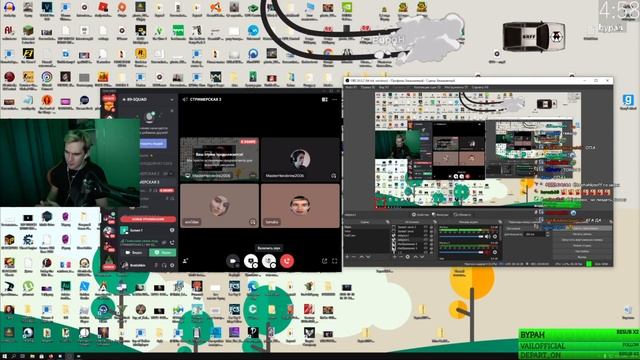The height and width of the screenshot is (360, 640).
Task: Open the Инструменты menu in OBS
Action: [x=456, y=87]
